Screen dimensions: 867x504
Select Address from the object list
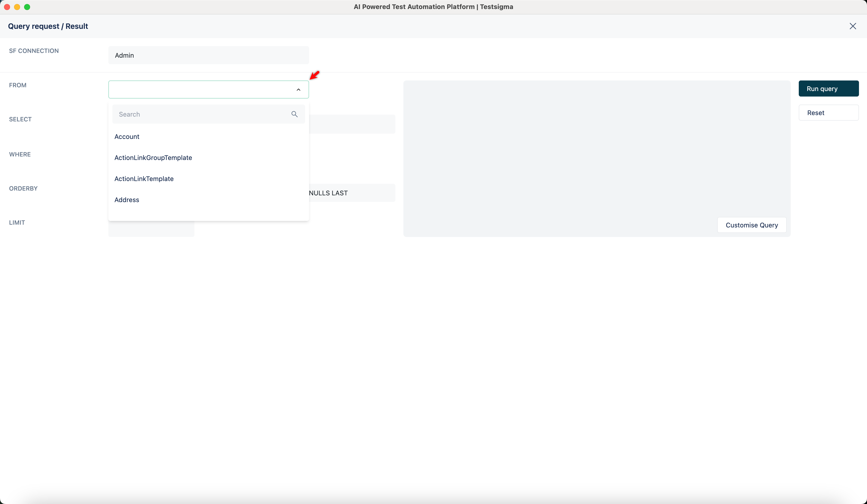click(x=127, y=199)
